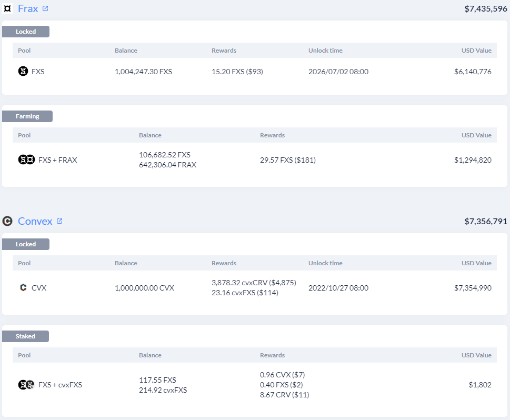Click the Frax total value $7,435,596
This screenshot has height=420, width=510.
point(486,9)
